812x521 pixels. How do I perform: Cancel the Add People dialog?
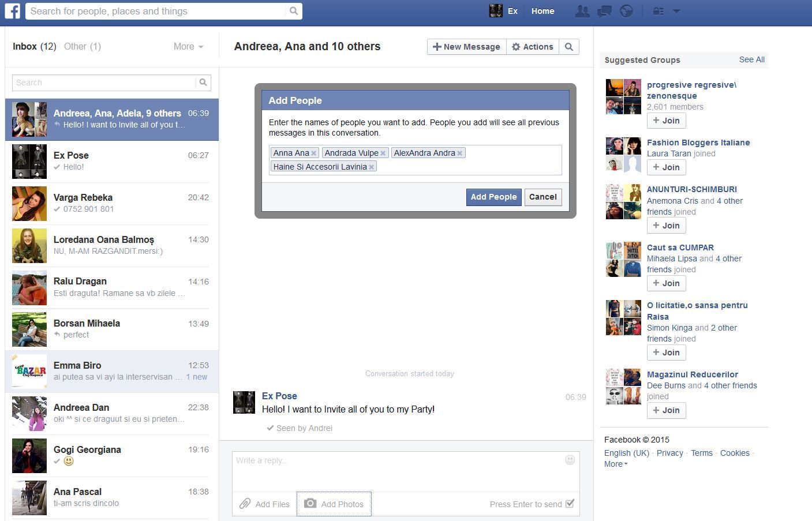pos(543,197)
